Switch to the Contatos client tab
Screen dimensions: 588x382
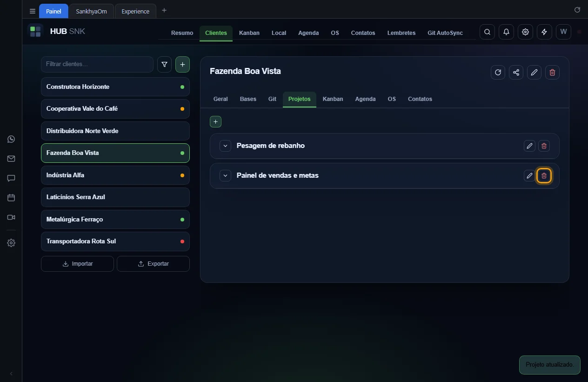[x=420, y=99]
